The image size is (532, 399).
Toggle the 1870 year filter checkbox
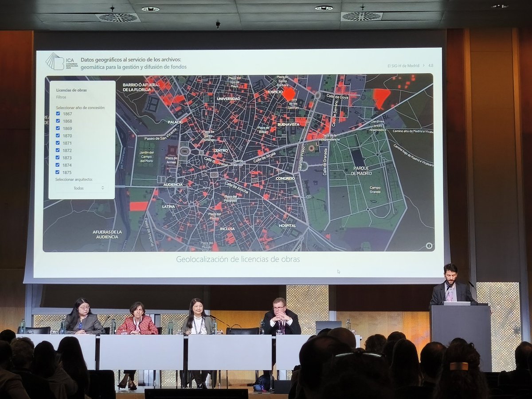[x=58, y=136]
